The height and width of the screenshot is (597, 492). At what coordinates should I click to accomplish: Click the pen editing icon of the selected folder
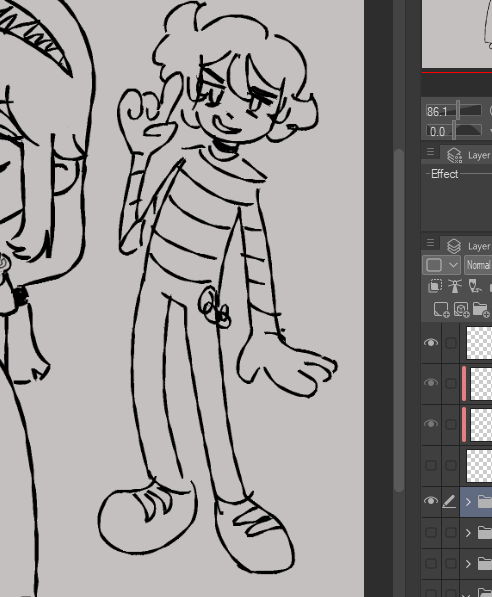(450, 501)
